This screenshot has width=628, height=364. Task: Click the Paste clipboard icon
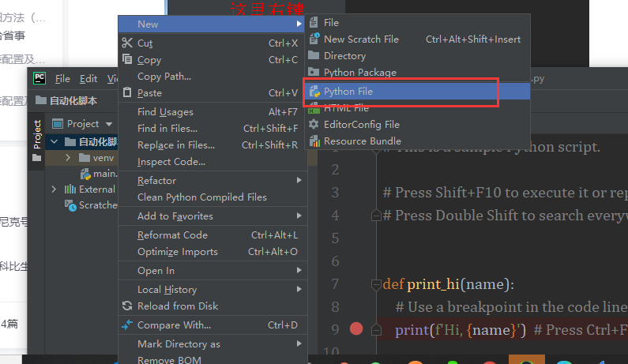[127, 92]
